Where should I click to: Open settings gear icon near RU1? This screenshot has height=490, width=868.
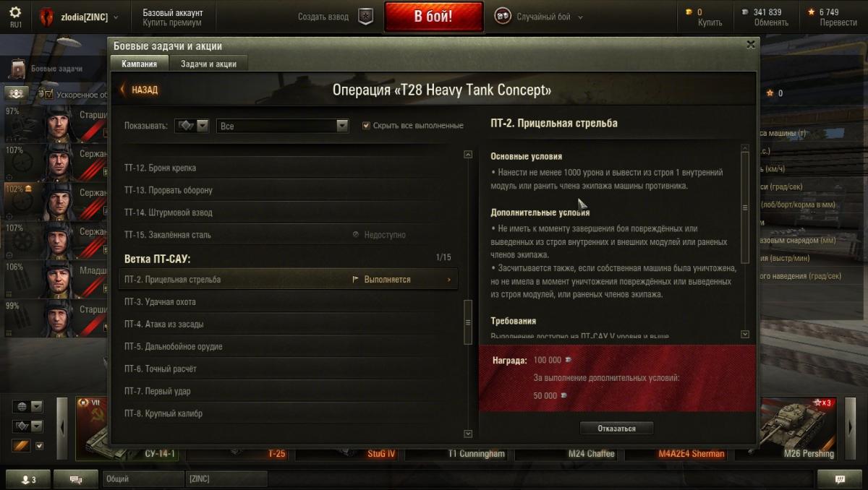coord(15,12)
